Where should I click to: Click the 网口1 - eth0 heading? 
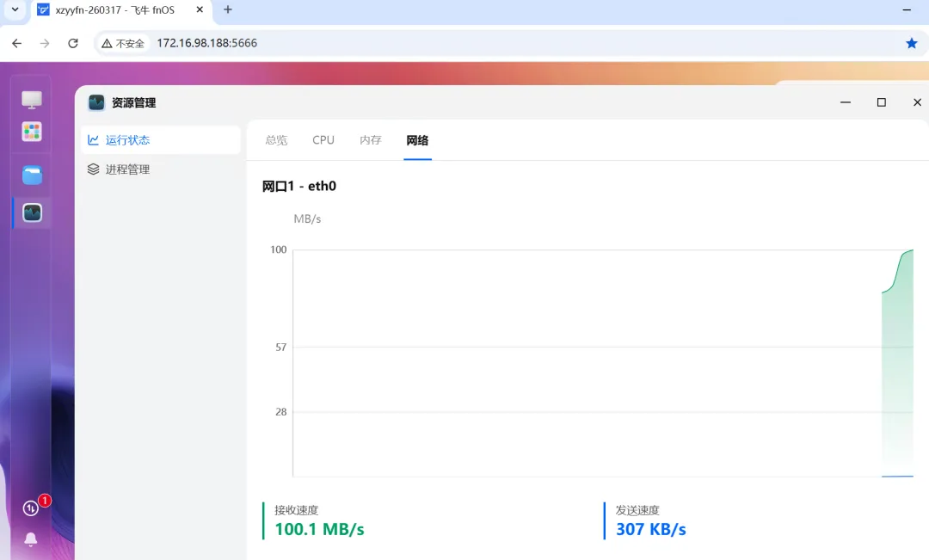click(x=299, y=186)
